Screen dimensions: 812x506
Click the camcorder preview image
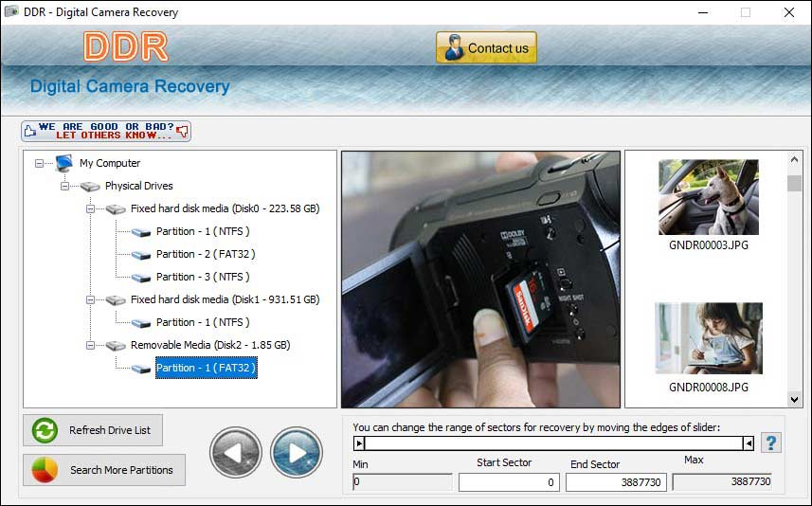pyautogui.click(x=480, y=280)
